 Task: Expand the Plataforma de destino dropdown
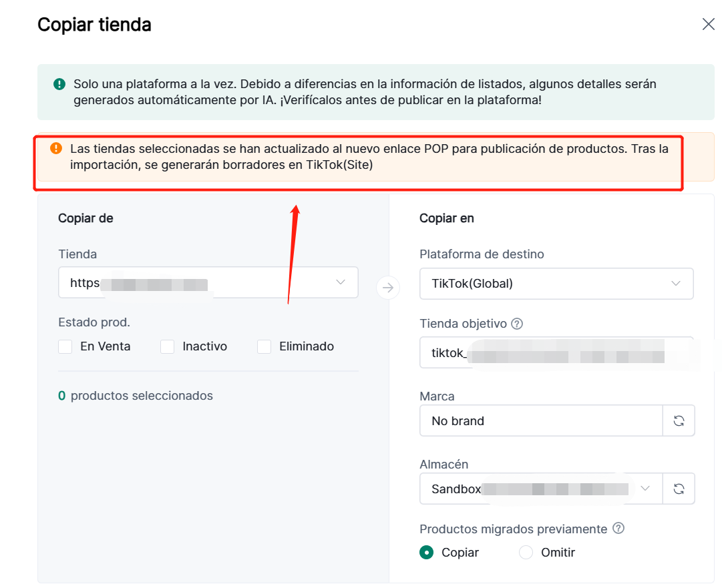coord(556,283)
